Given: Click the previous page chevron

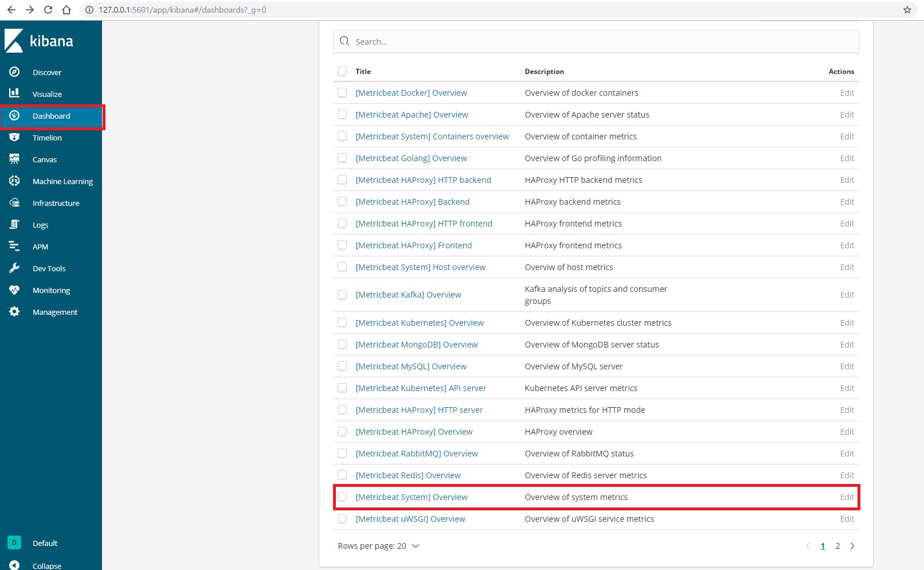Looking at the screenshot, I should point(808,546).
